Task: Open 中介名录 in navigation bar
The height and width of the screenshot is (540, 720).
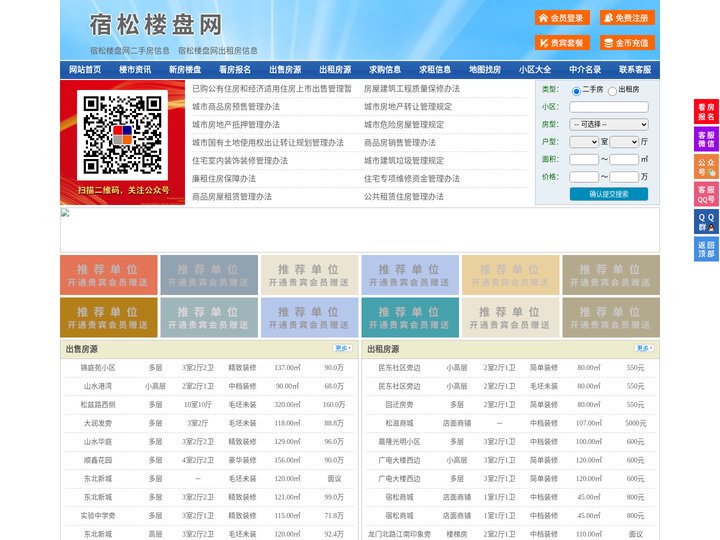Action: pos(585,70)
